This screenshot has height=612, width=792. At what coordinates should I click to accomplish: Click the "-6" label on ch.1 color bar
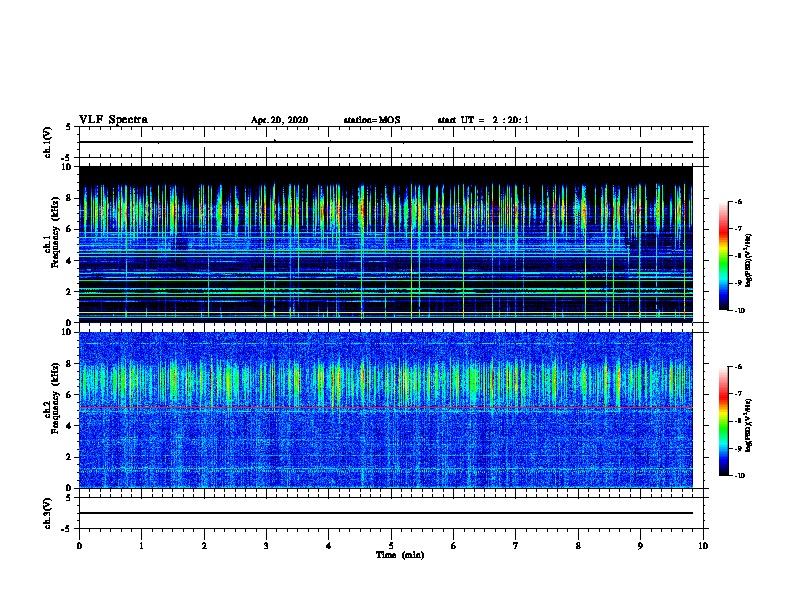click(738, 202)
